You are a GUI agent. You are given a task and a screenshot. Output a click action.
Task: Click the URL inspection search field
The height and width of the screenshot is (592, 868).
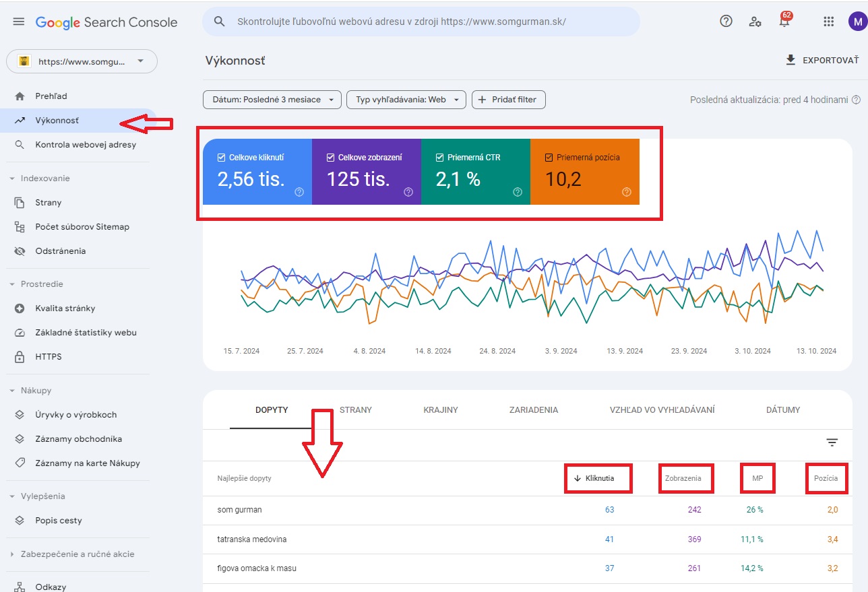click(x=421, y=22)
